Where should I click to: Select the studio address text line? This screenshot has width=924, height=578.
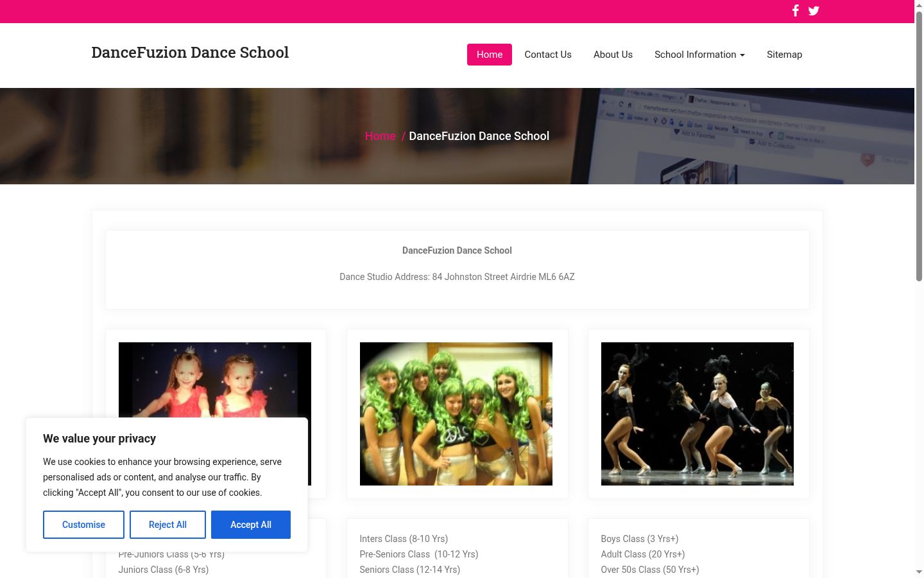(457, 277)
